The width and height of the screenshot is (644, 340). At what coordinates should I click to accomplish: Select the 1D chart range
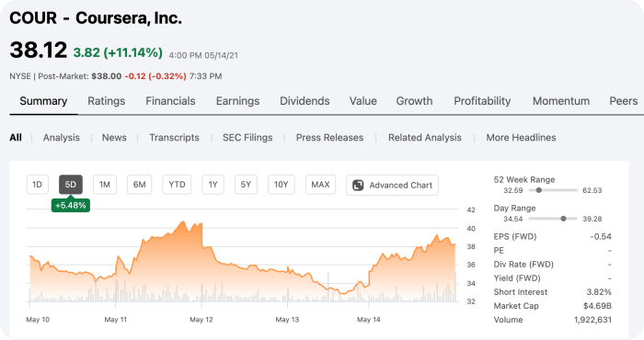point(38,185)
